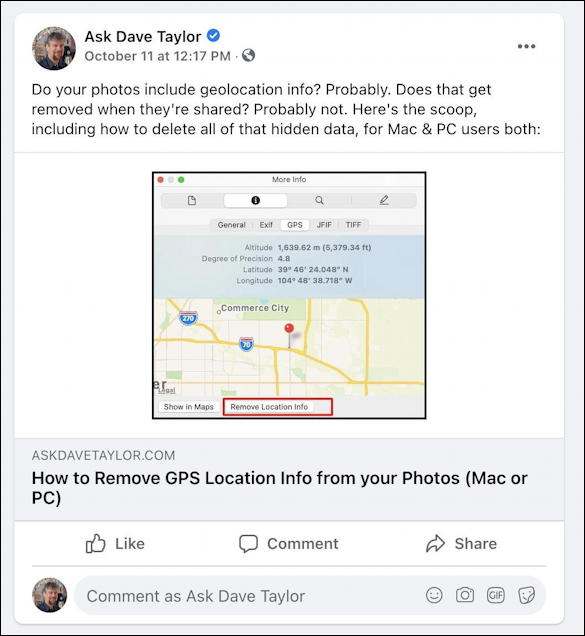Switch to the Exif tab
This screenshot has width=585, height=636.
coord(266,225)
